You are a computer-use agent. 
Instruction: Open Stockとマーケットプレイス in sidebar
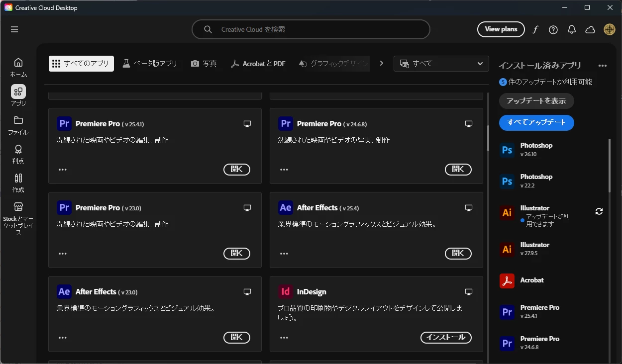pos(18,218)
